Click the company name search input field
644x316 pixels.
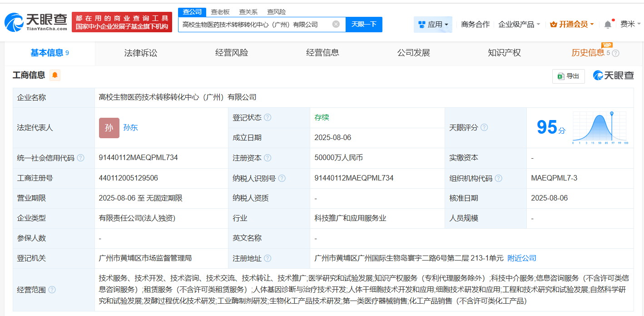[x=254, y=25]
